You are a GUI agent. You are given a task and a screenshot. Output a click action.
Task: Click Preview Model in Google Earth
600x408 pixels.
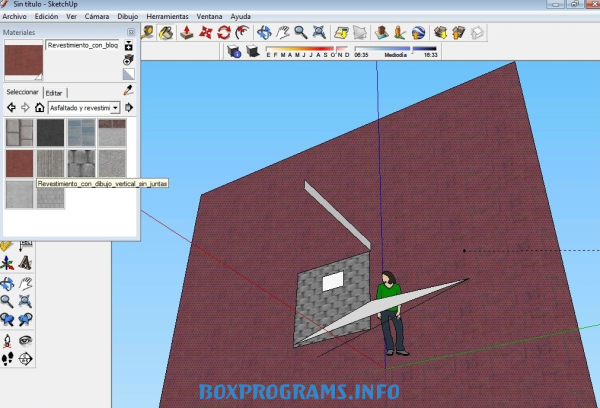tap(418, 33)
